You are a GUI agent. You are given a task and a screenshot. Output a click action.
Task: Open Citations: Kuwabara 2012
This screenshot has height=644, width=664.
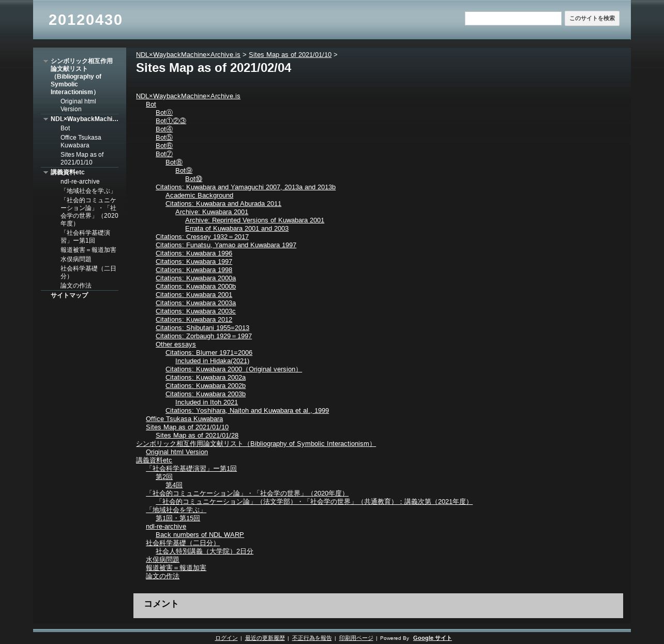coord(194,319)
